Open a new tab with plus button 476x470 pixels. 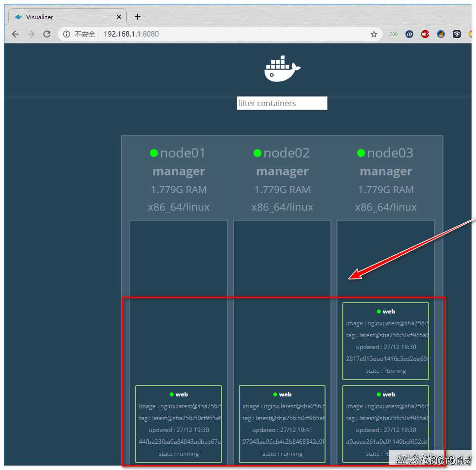coord(138,17)
